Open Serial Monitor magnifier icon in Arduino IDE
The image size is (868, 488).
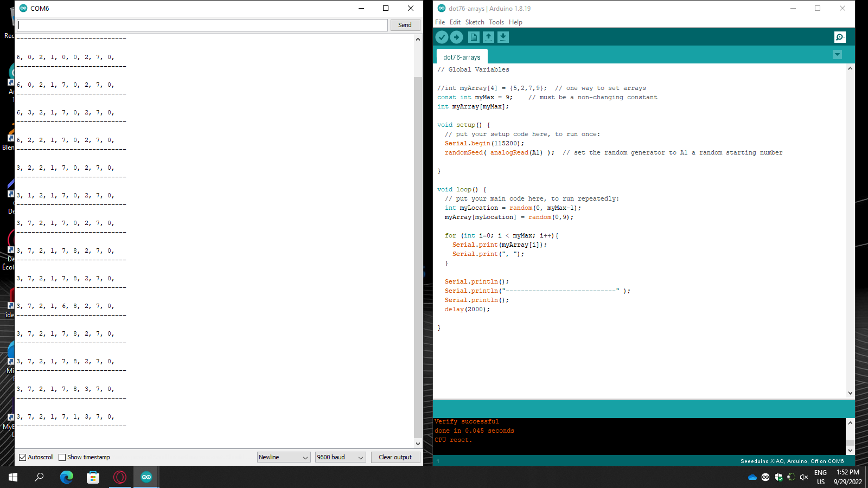pos(840,37)
